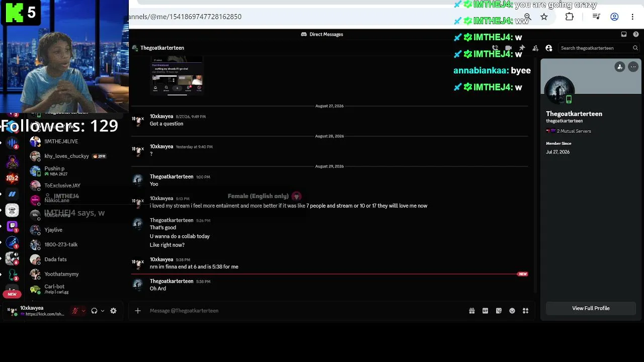The image size is (644, 362).
Task: Click NEW unread marker on message divider
Action: coord(523,274)
